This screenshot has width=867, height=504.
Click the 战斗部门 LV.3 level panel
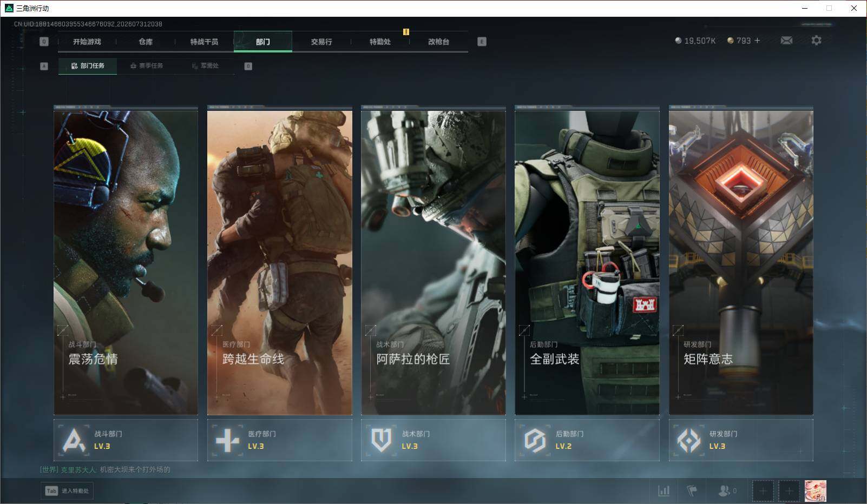pos(126,440)
